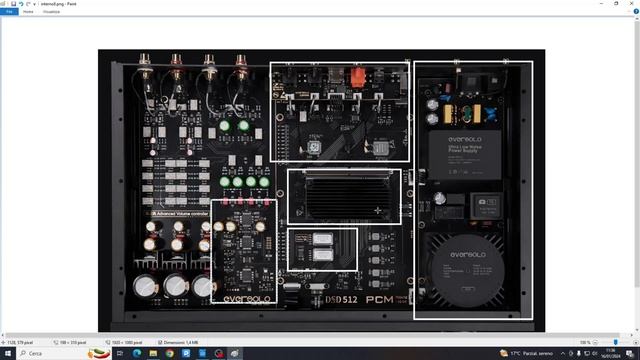Viewport: 640px width, 360px height.
Task: Click the cursor position readout in status bar
Action: point(17,343)
